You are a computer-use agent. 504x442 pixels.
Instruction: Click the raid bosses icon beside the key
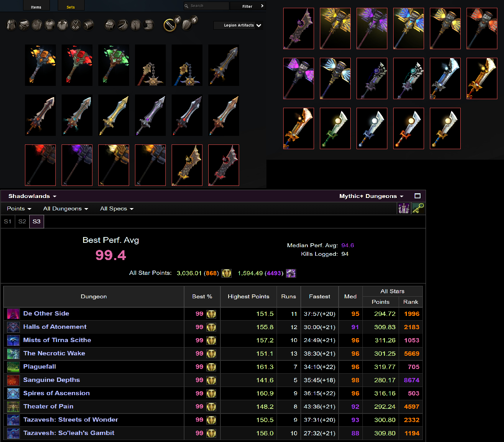coord(404,209)
